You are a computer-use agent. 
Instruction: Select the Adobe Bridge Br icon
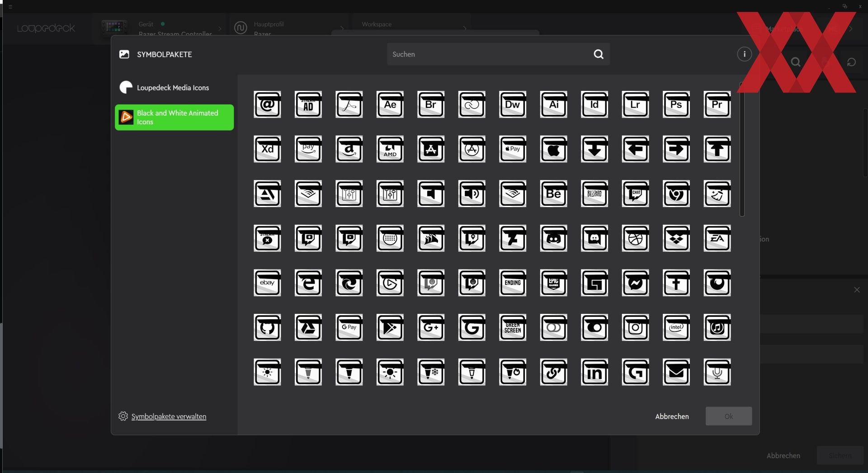(431, 104)
